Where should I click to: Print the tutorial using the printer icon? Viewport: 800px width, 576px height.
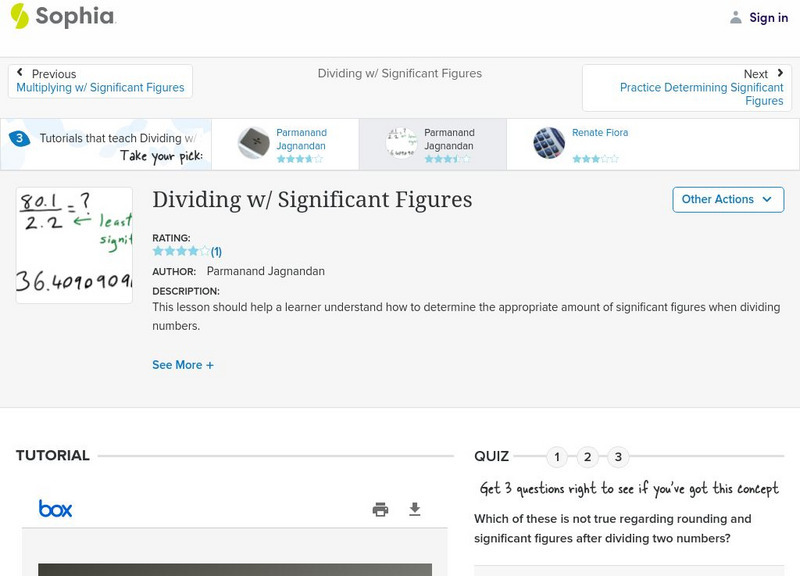pos(379,509)
